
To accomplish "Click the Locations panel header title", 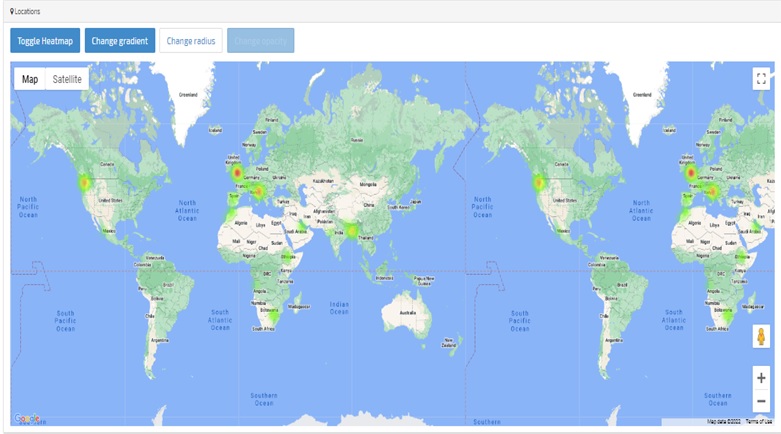I will pyautogui.click(x=28, y=11).
